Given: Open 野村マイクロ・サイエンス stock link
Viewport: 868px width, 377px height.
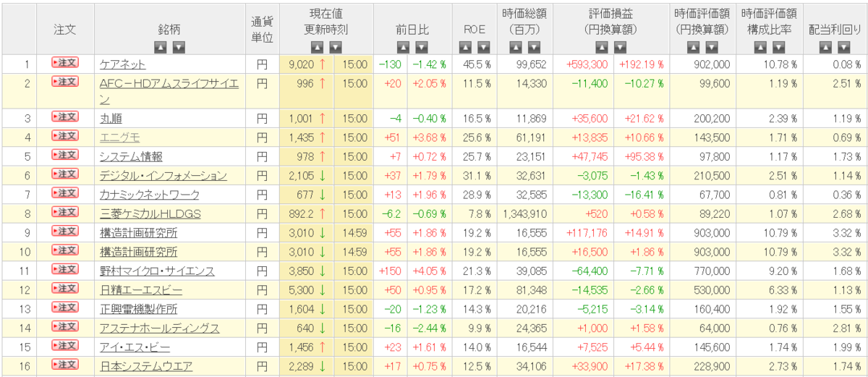Looking at the screenshot, I should pyautogui.click(x=157, y=271).
